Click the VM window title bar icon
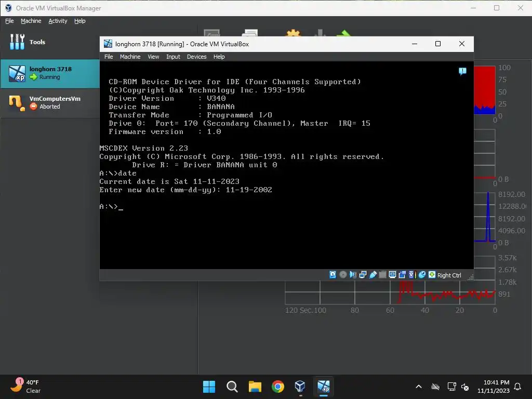This screenshot has height=399, width=532. (108, 44)
